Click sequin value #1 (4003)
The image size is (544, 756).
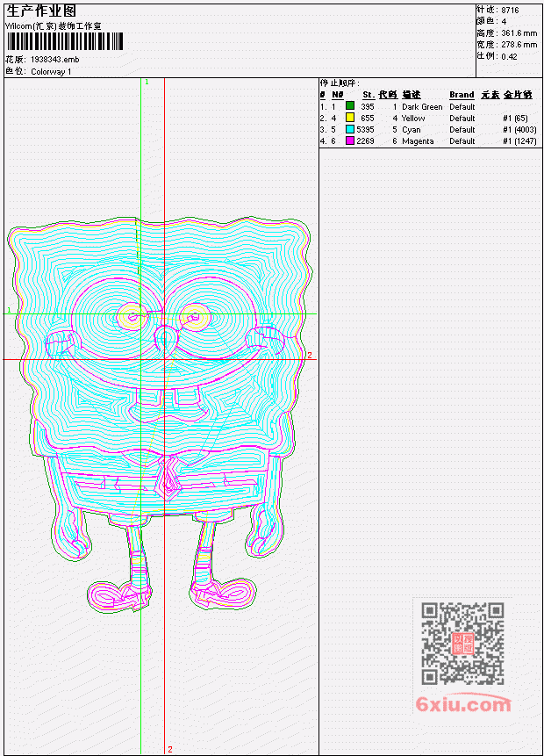tap(519, 130)
